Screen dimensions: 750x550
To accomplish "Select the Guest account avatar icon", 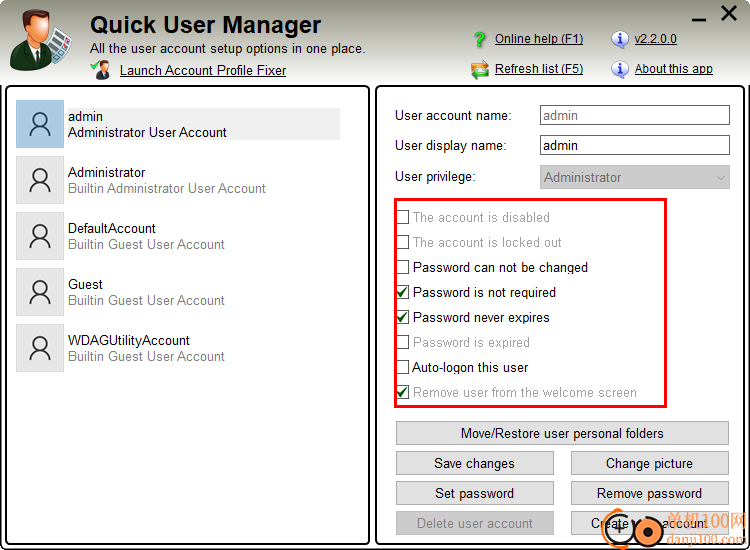I will (40, 292).
